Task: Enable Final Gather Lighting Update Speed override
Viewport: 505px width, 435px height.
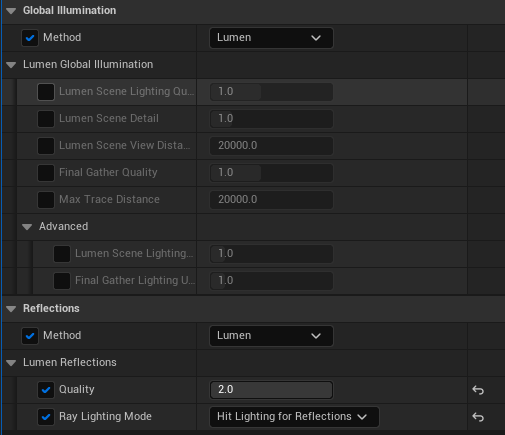Action: [x=62, y=281]
